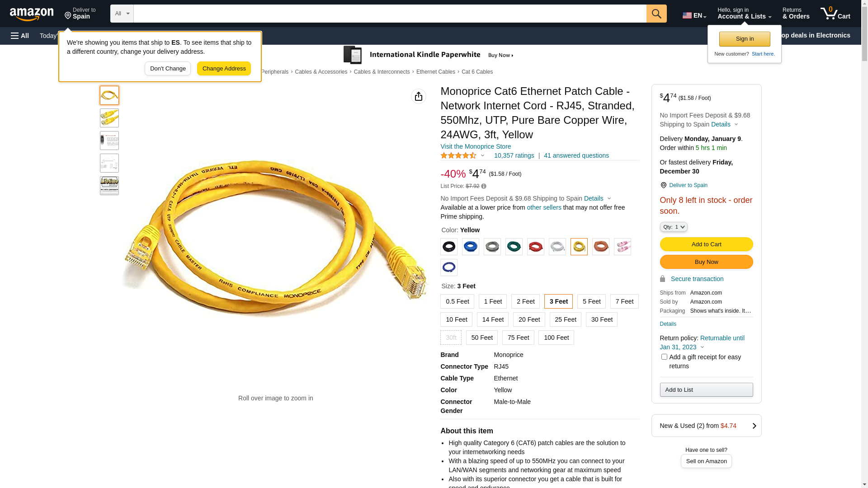The width and height of the screenshot is (868, 488).
Task: Select the 5 Feet size option
Action: click(x=591, y=301)
